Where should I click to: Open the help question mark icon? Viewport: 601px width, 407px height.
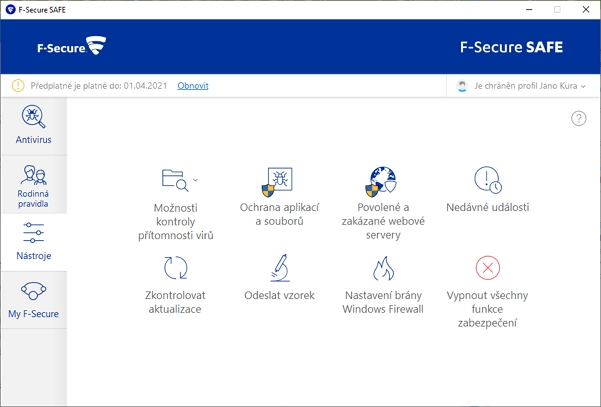[578, 118]
